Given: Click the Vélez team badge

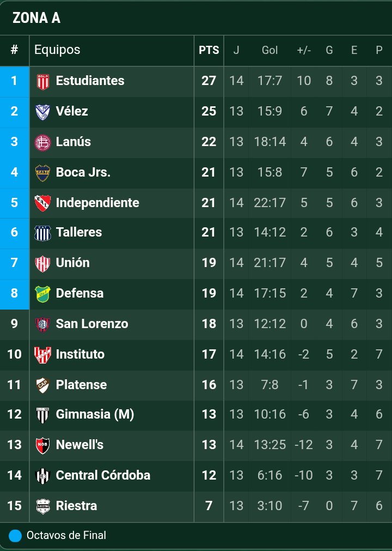Looking at the screenshot, I should [42, 112].
